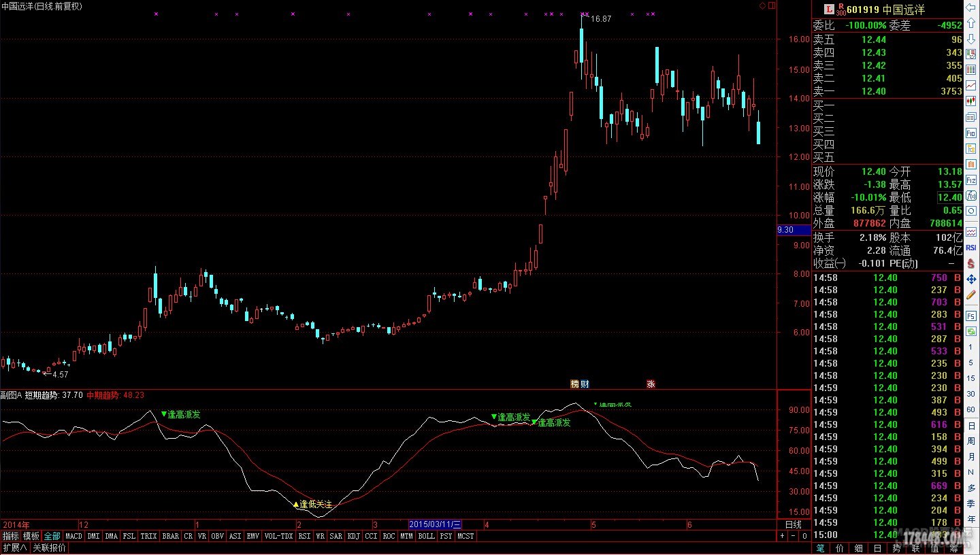
Task: Click the diamond icon at chart top-right
Action: 762,5
